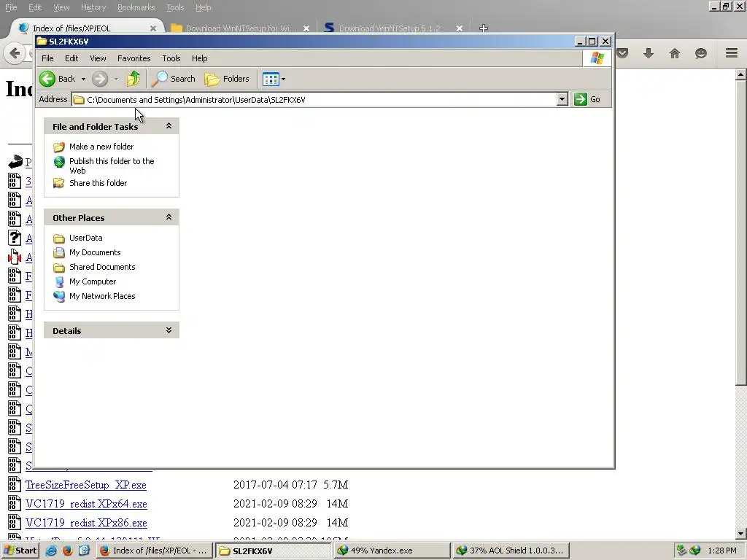
Task: Open the Explorer Edit menu
Action: (x=71, y=58)
